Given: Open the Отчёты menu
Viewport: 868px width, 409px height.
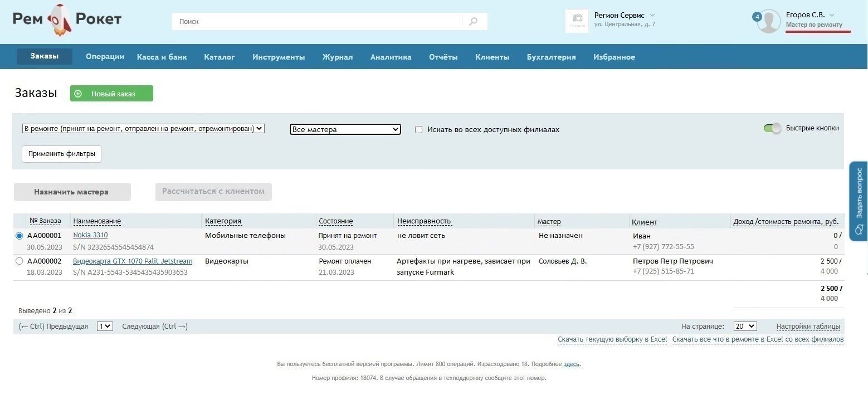Looking at the screenshot, I should tap(443, 57).
